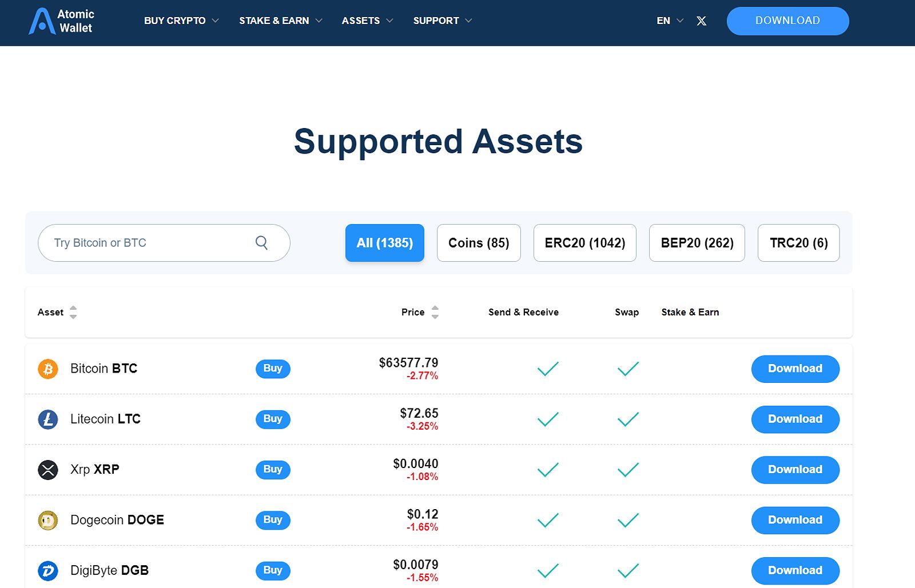The image size is (915, 588).
Task: Click the DigiByte price $0.0079
Action: click(x=416, y=565)
